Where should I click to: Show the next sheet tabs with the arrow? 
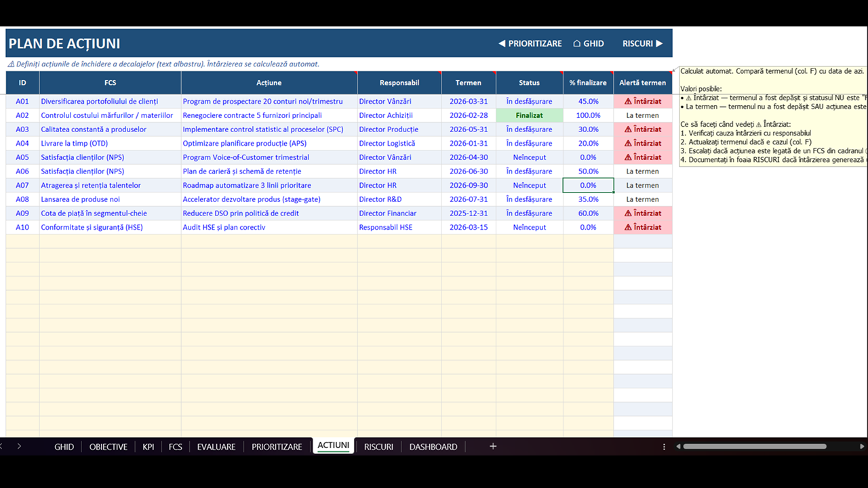pos(19,447)
